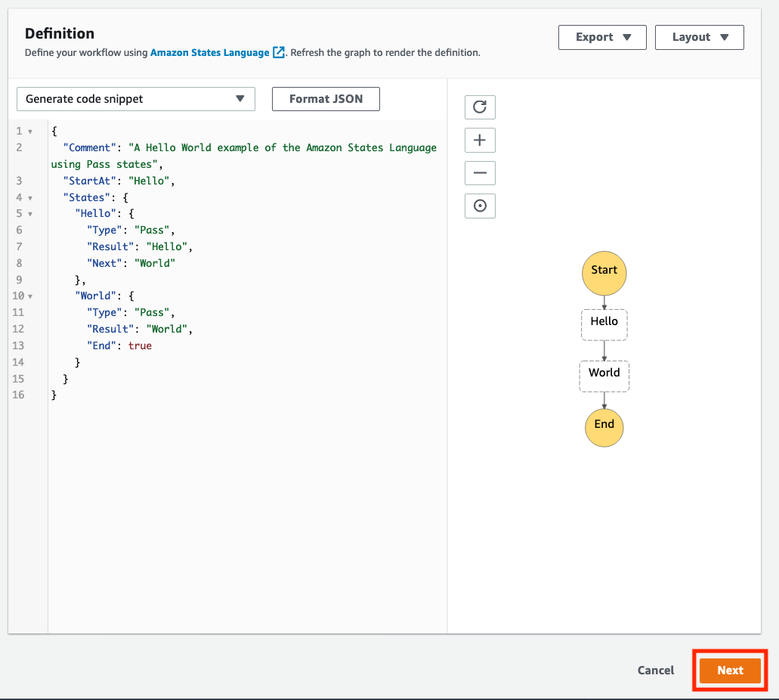Fold the World state block on line 10

tap(30, 296)
